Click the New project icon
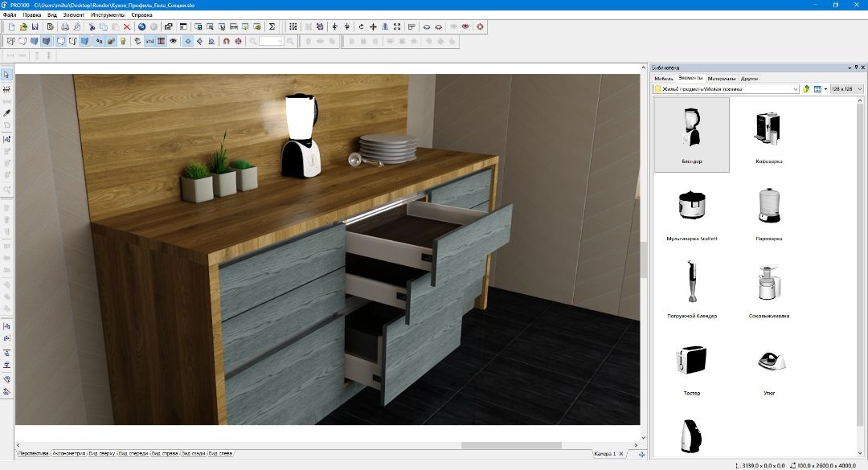 click(x=11, y=27)
